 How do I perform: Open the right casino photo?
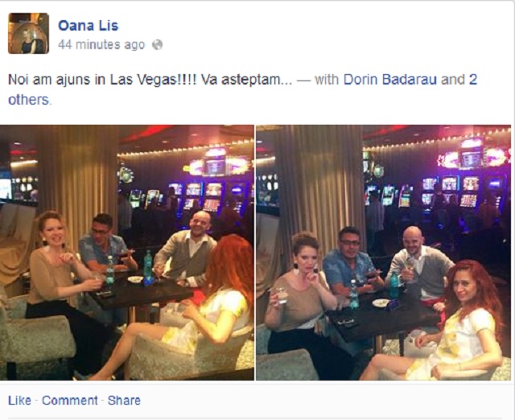point(383,253)
